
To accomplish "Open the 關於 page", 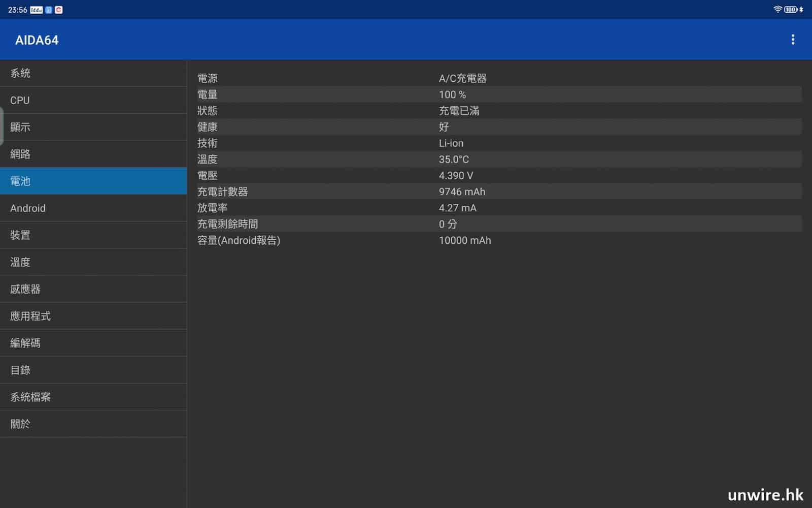I will pos(93,424).
